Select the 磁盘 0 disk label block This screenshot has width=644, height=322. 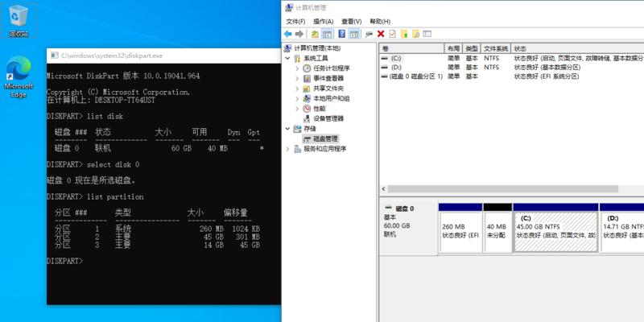coord(408,228)
